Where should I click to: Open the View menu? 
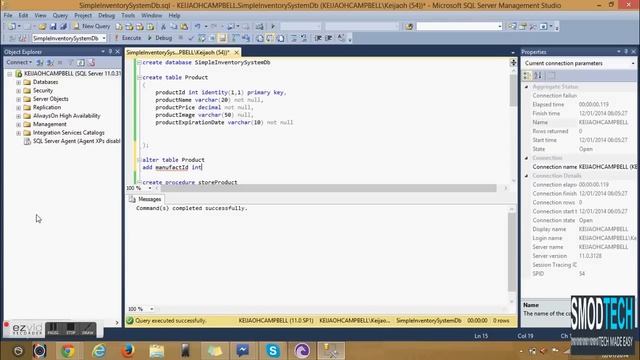[x=40, y=16]
